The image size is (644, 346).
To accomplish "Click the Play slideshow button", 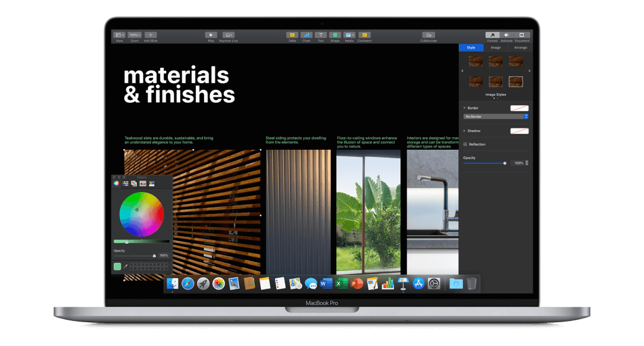I will point(211,35).
